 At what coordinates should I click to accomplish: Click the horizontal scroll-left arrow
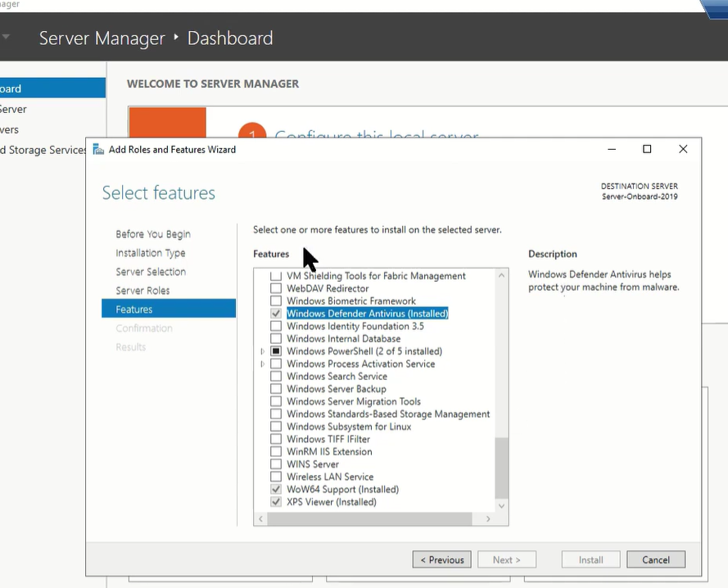click(x=260, y=518)
